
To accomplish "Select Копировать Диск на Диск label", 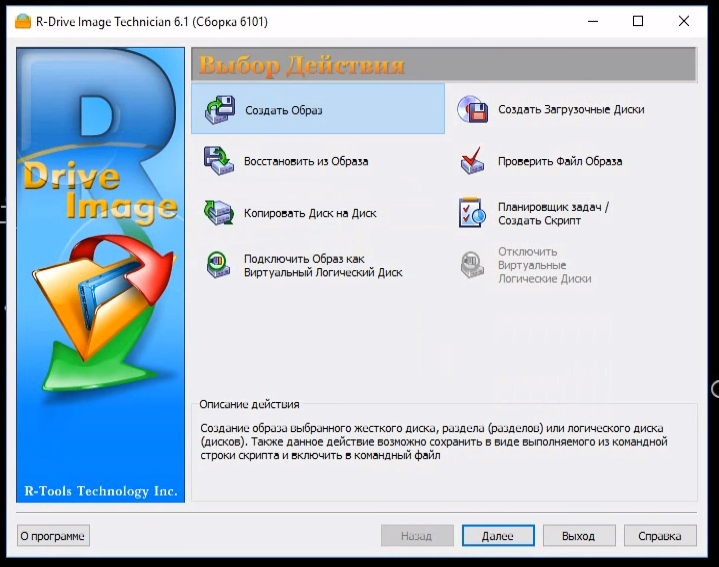I will coord(310,213).
